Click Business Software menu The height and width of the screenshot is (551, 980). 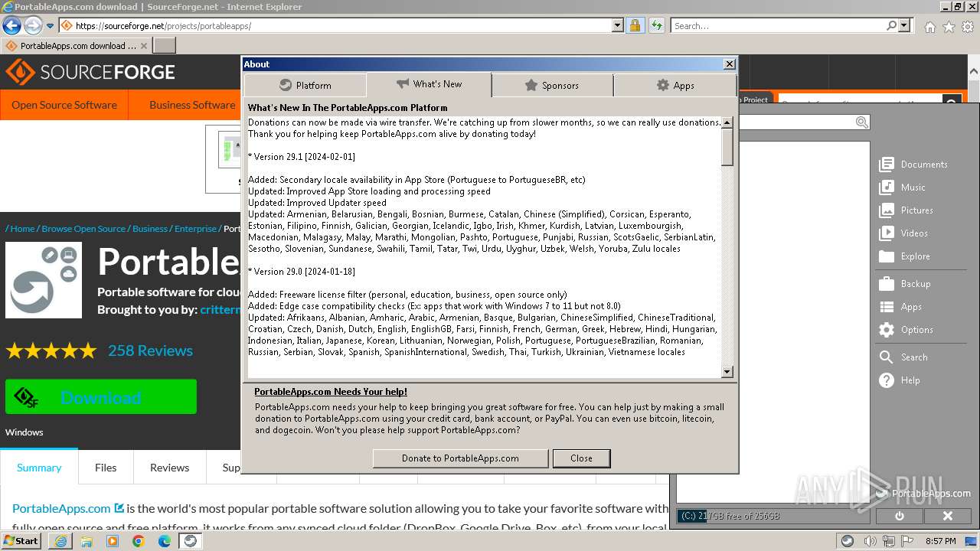pyautogui.click(x=192, y=105)
